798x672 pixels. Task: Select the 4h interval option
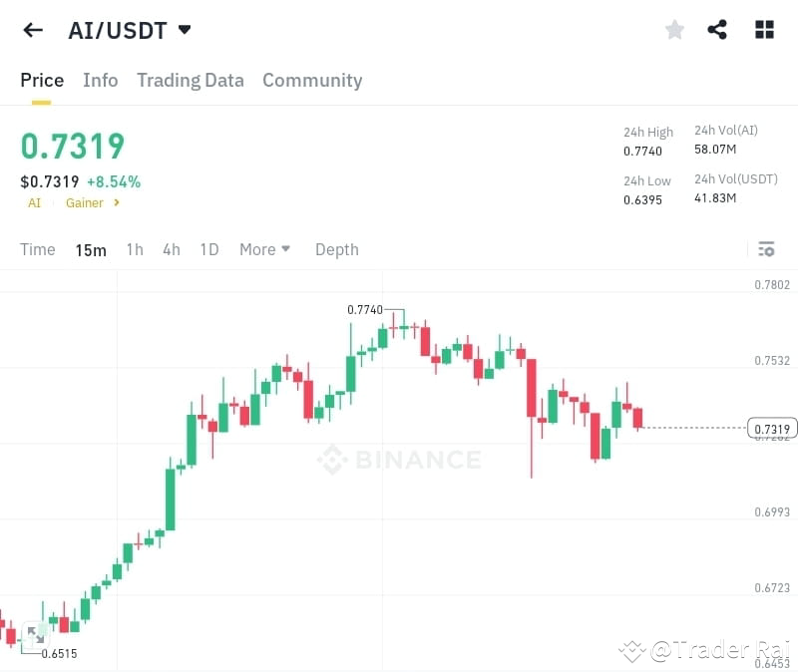171,249
